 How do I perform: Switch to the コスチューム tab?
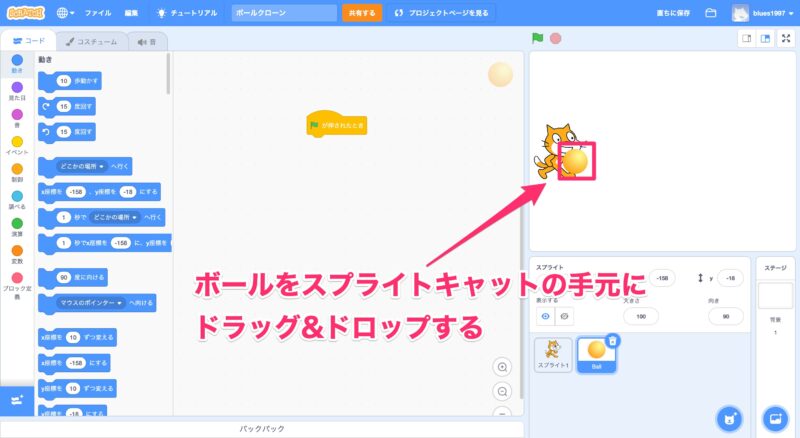[86, 42]
